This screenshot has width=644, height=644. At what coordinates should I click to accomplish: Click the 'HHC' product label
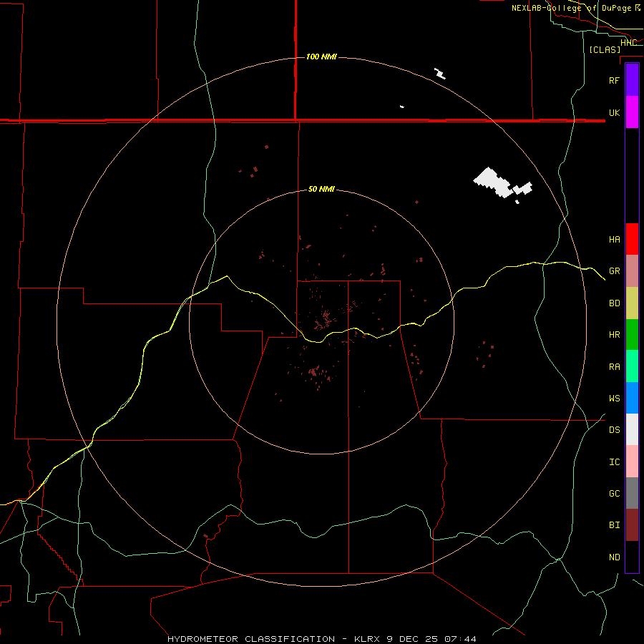(628, 43)
